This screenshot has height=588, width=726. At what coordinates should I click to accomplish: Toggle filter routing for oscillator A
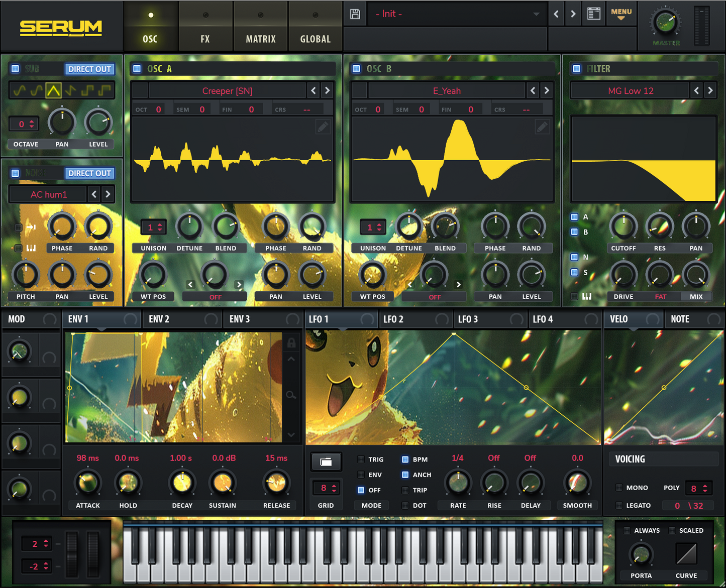574,217
